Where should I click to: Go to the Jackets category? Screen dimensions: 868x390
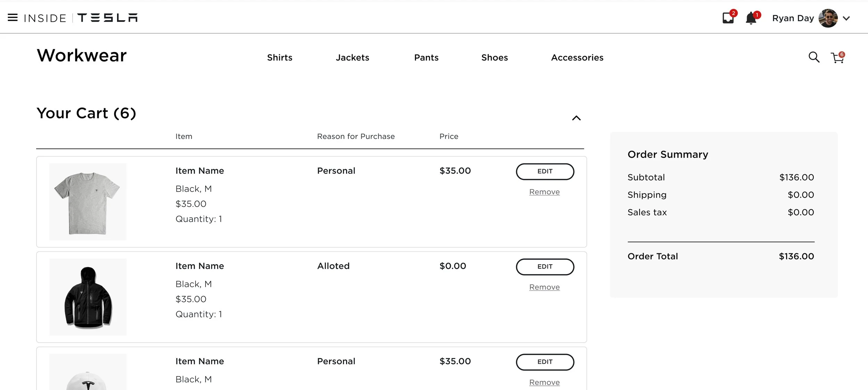[352, 58]
